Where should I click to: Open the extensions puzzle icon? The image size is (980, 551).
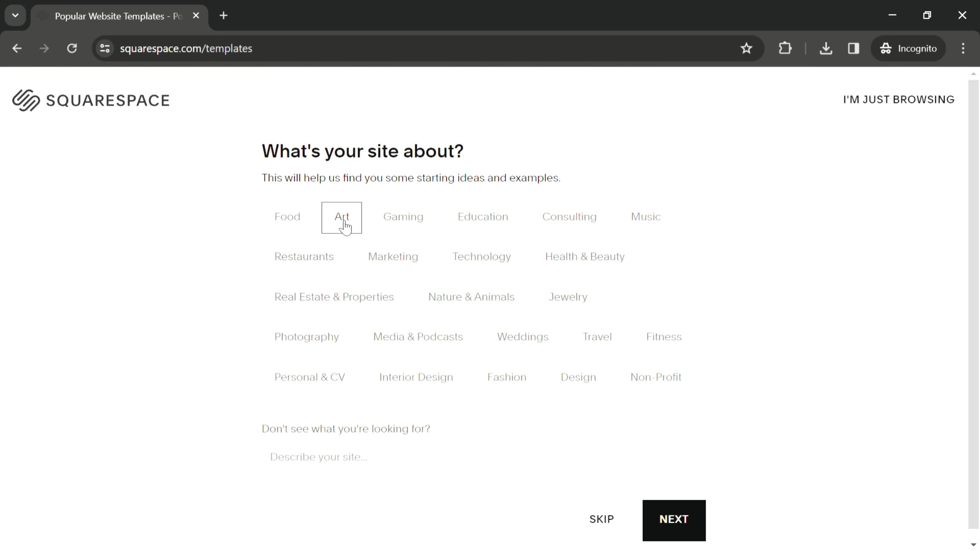click(785, 48)
